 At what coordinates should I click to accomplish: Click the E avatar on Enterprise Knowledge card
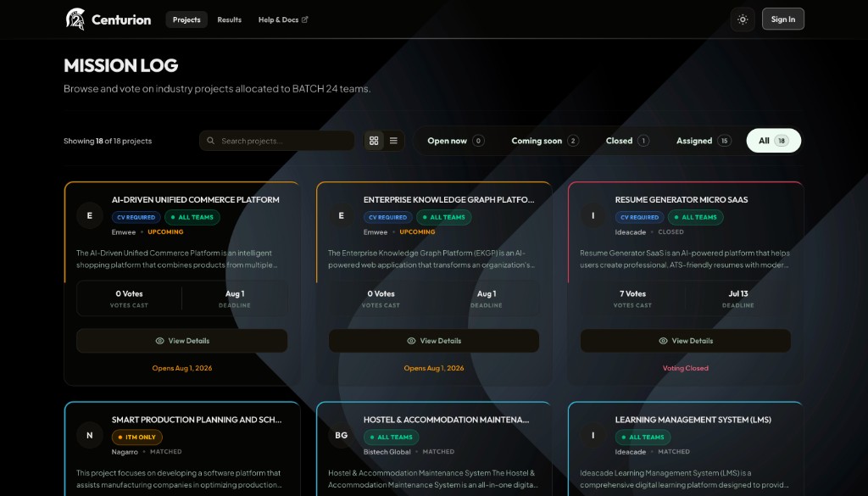point(341,216)
